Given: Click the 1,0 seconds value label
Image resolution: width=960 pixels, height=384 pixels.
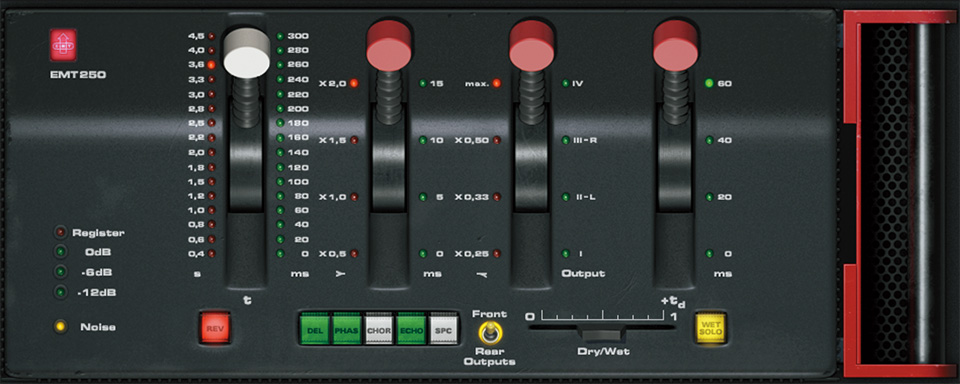Looking at the screenshot, I should coord(197,210).
